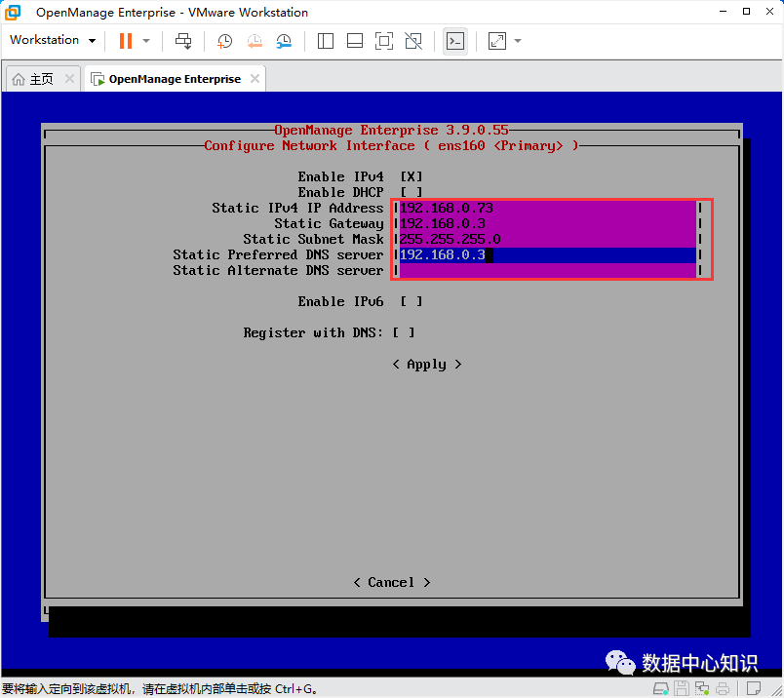Click the Apply button
Image resolution: width=784 pixels, height=698 pixels.
pyautogui.click(x=426, y=364)
